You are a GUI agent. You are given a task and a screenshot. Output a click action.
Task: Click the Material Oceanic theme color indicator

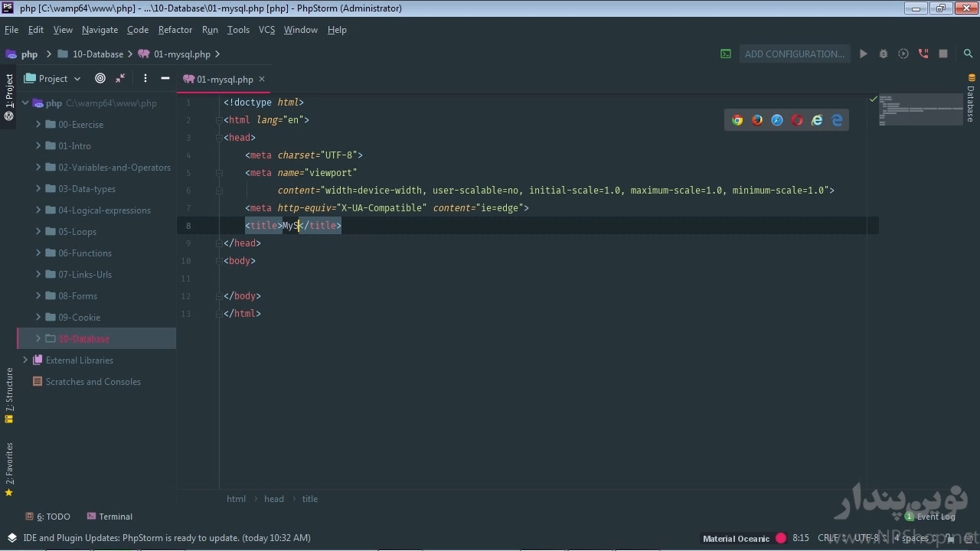coord(781,538)
